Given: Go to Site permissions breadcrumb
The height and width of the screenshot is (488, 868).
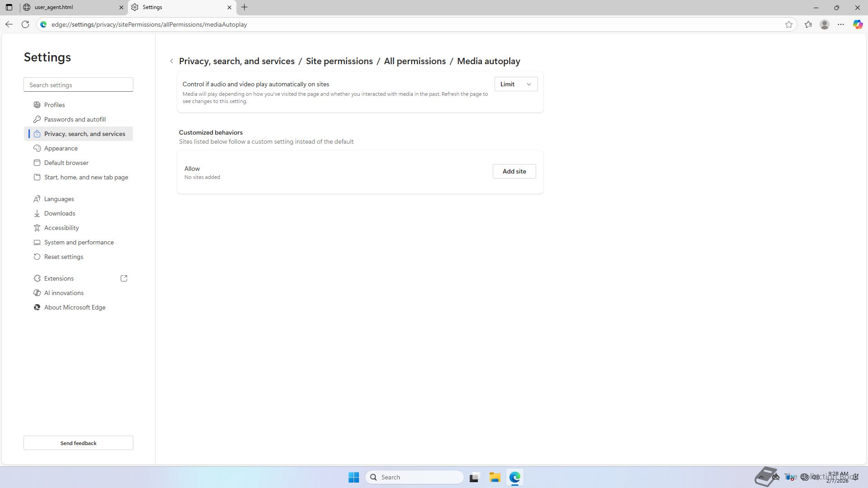Looking at the screenshot, I should 339,61.
